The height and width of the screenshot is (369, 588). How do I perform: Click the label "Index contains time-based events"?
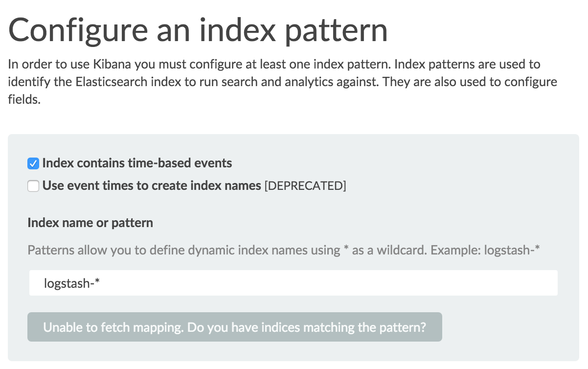[x=137, y=163]
